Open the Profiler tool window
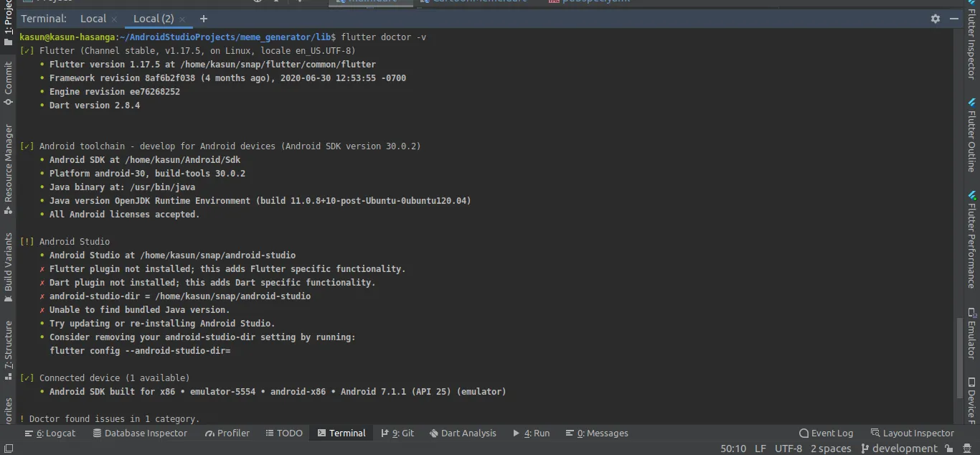This screenshot has width=980, height=455. (x=227, y=433)
